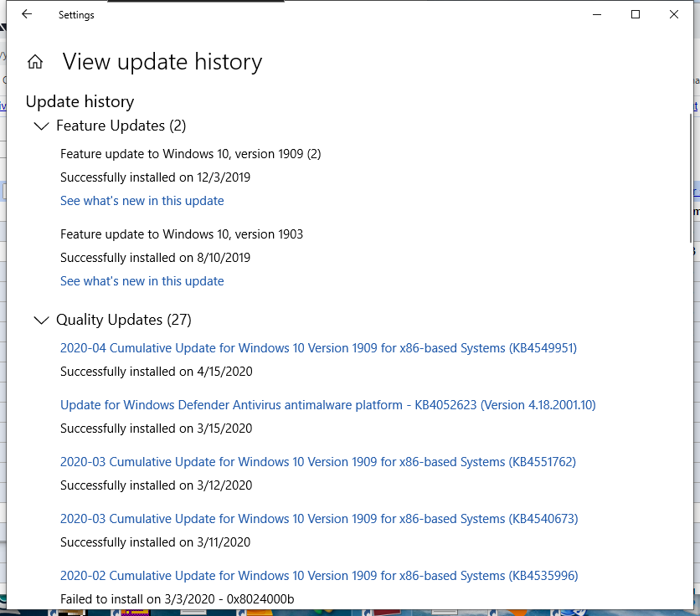Viewport: 700px width, 616px height.
Task: Click 'Successfully installed on 8/10/2019' text
Action: [x=156, y=258]
